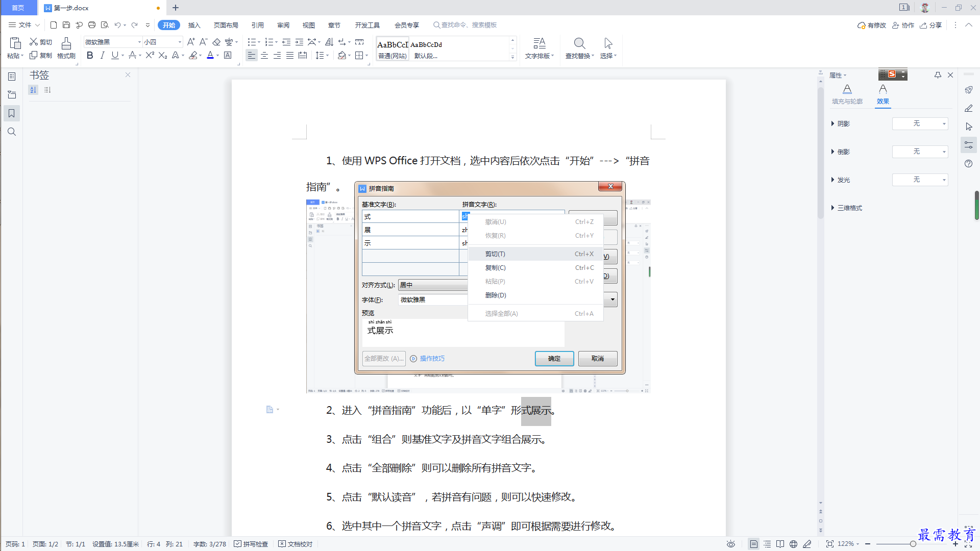Viewport: 980px width, 551px height.
Task: Click the zoom slider handle
Action: [x=913, y=544]
